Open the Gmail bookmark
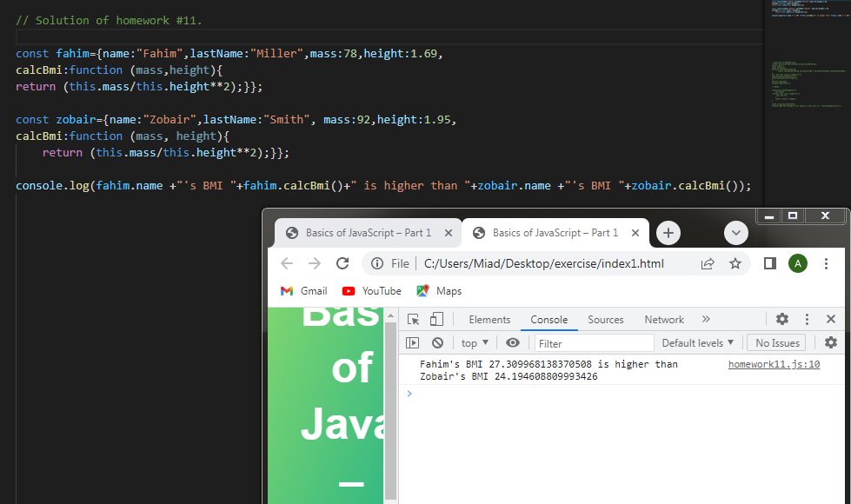 pyautogui.click(x=304, y=291)
